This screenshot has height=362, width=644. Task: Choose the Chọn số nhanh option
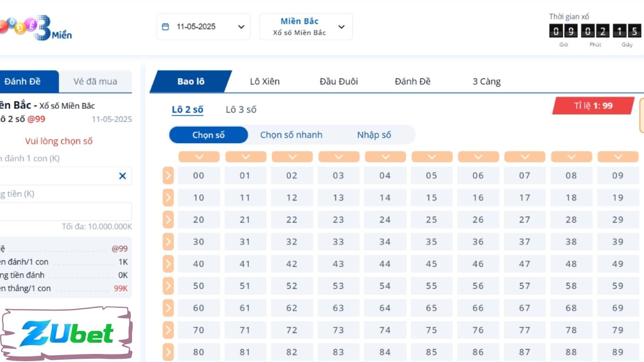[x=291, y=135]
